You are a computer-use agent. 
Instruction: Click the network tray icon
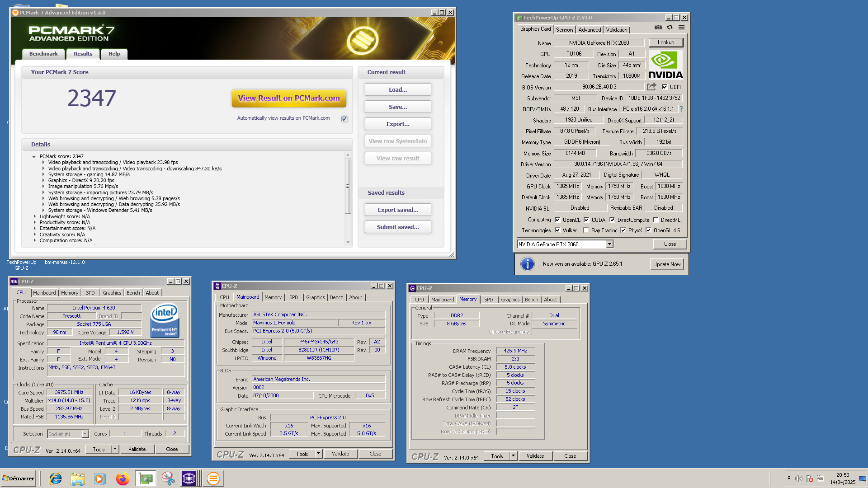pyautogui.click(x=820, y=479)
